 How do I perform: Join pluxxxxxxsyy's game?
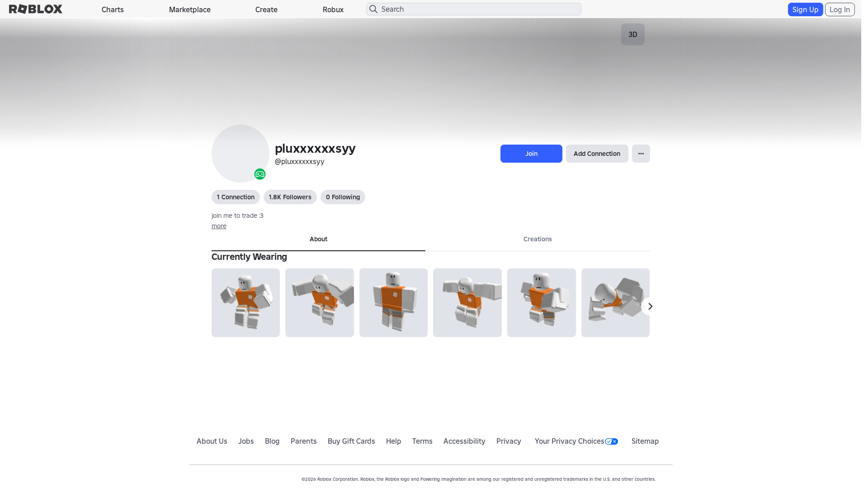point(531,154)
